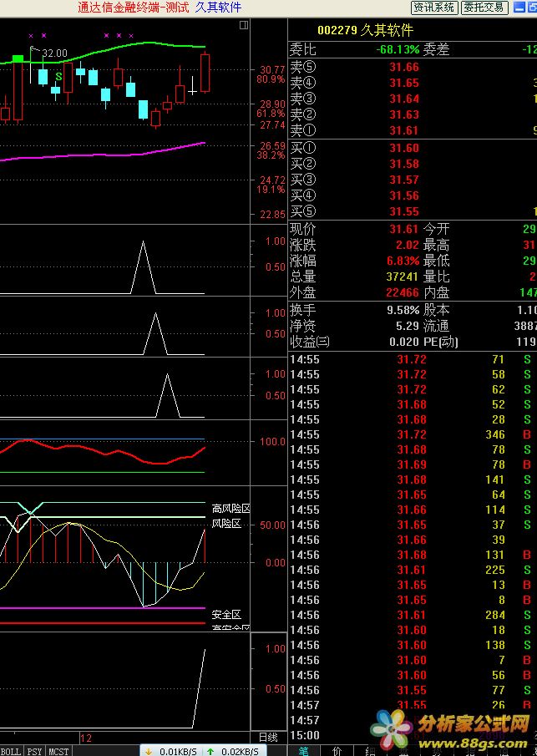Click the 现价 value 31.61

pyautogui.click(x=404, y=229)
